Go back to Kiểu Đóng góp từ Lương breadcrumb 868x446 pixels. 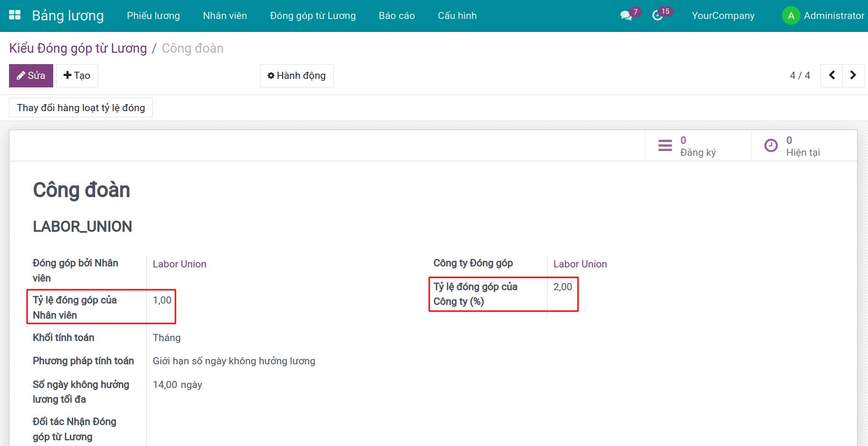(78, 48)
